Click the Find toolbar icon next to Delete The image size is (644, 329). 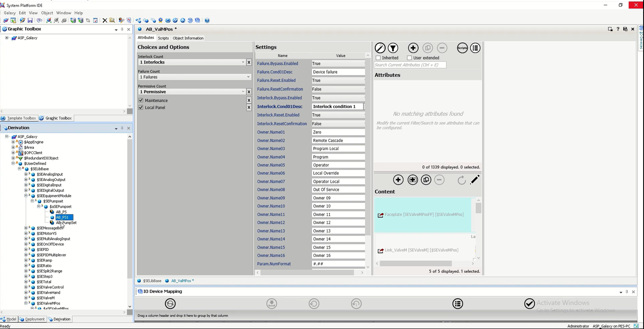pyautogui.click(x=112, y=20)
